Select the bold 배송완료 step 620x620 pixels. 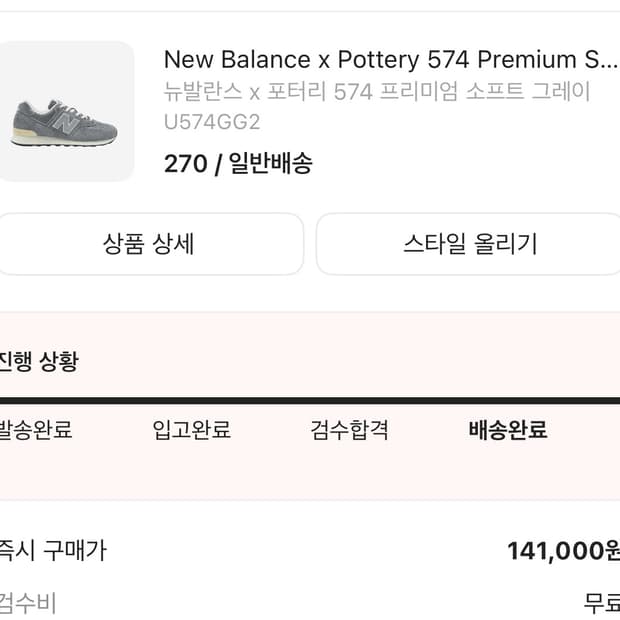[507, 430]
